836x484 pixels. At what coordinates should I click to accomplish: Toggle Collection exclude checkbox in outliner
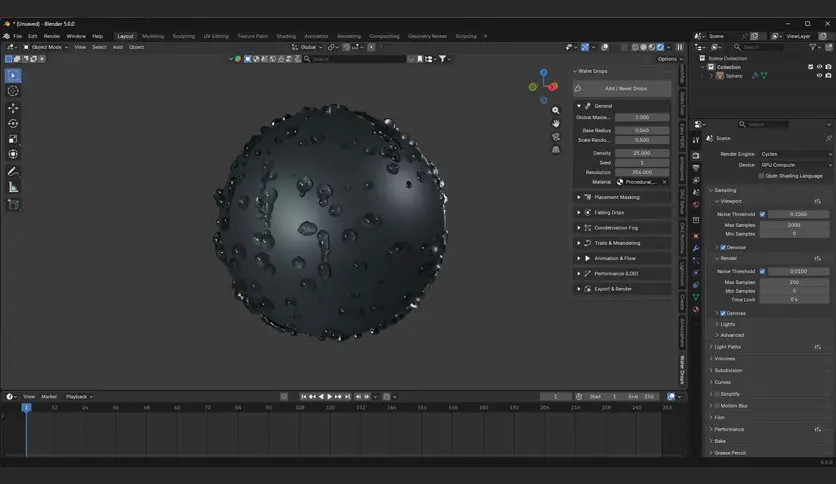[810, 67]
